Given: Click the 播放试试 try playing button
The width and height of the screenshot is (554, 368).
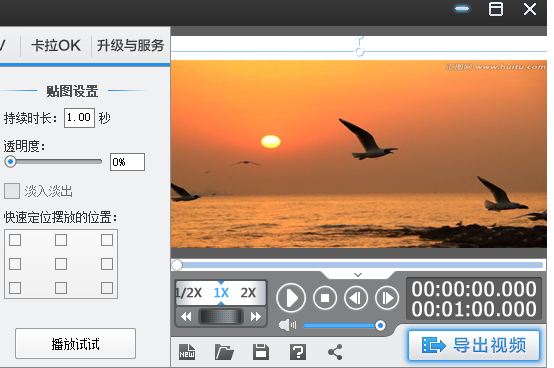Looking at the screenshot, I should pos(75,344).
